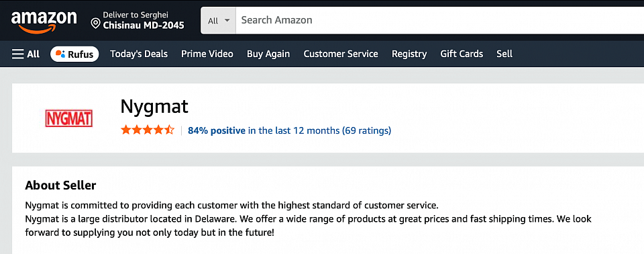The image size is (644, 254).
Task: Open Gift Cards page
Action: (462, 54)
